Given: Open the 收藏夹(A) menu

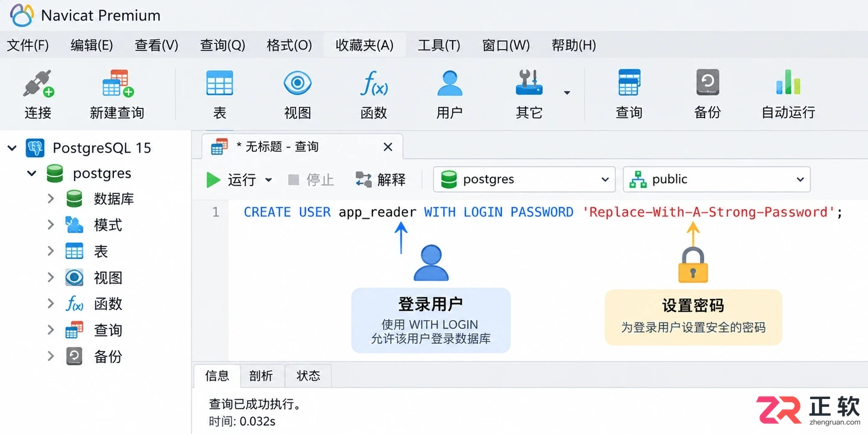Looking at the screenshot, I should click(x=365, y=45).
